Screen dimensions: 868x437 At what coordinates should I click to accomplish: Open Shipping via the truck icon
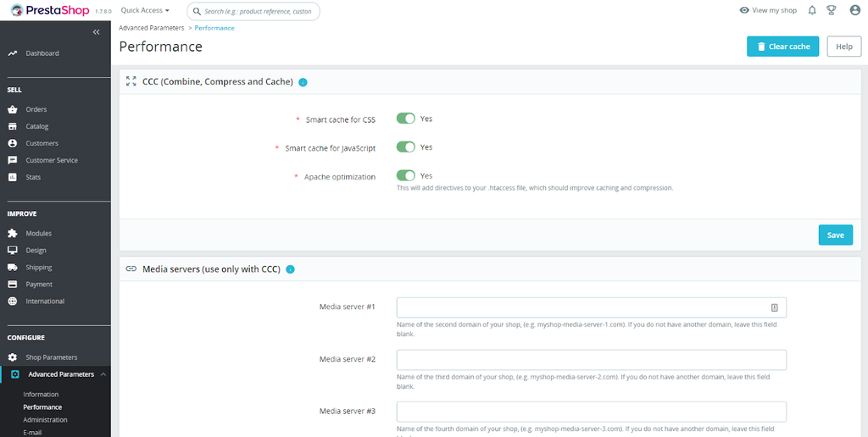pyautogui.click(x=13, y=268)
